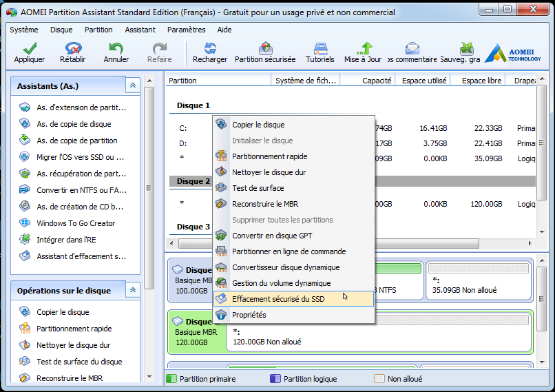The width and height of the screenshot is (555, 392).
Task: Open the Paramètres menu
Action: tap(186, 30)
